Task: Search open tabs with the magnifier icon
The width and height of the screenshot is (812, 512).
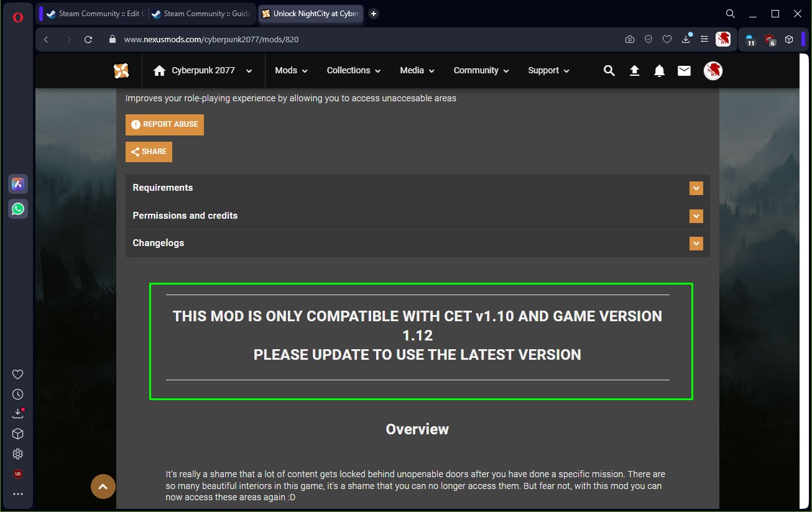Action: 731,14
